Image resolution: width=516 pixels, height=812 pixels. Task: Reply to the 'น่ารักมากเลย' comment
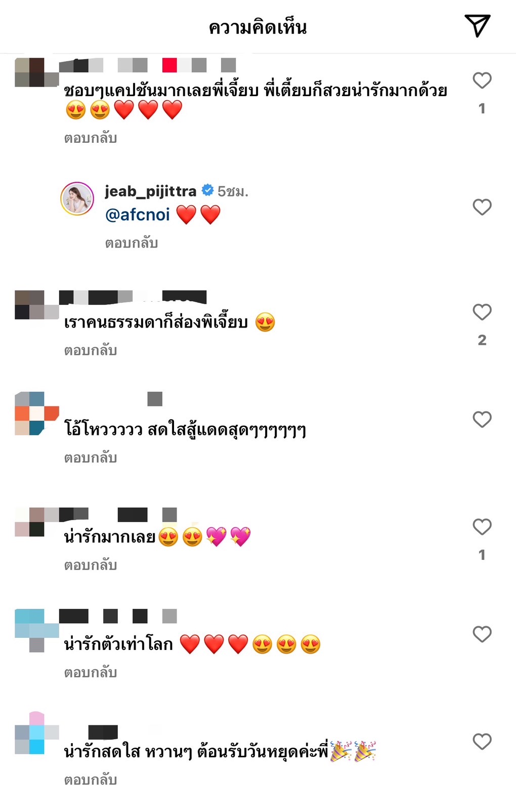(x=91, y=565)
